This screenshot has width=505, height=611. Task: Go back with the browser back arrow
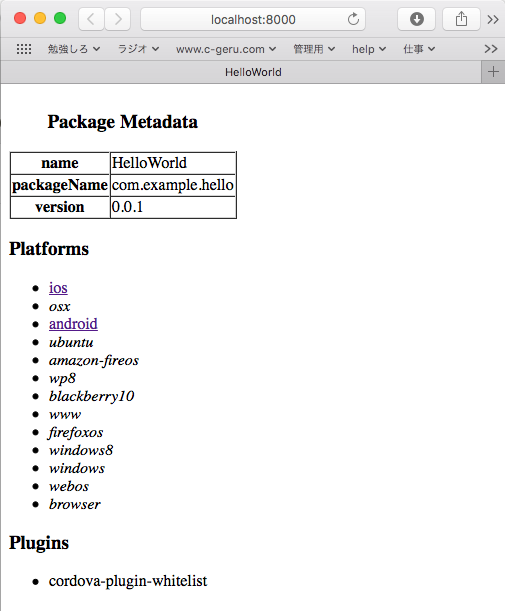[91, 19]
